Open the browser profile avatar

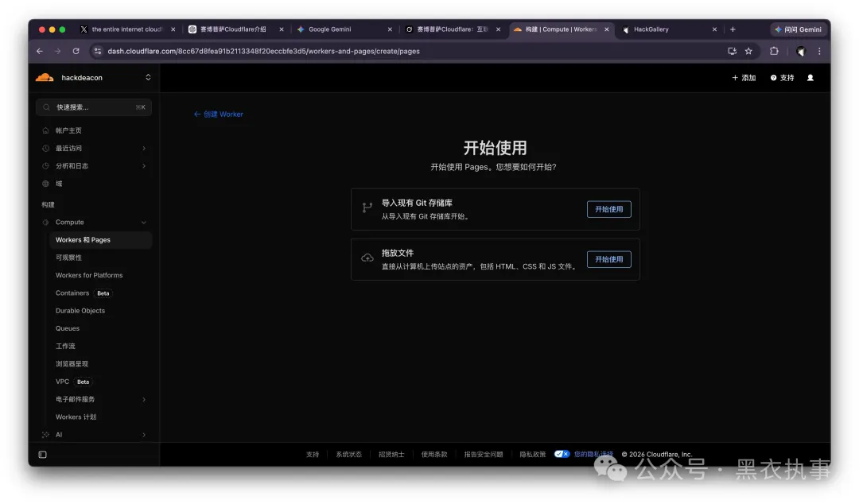801,51
